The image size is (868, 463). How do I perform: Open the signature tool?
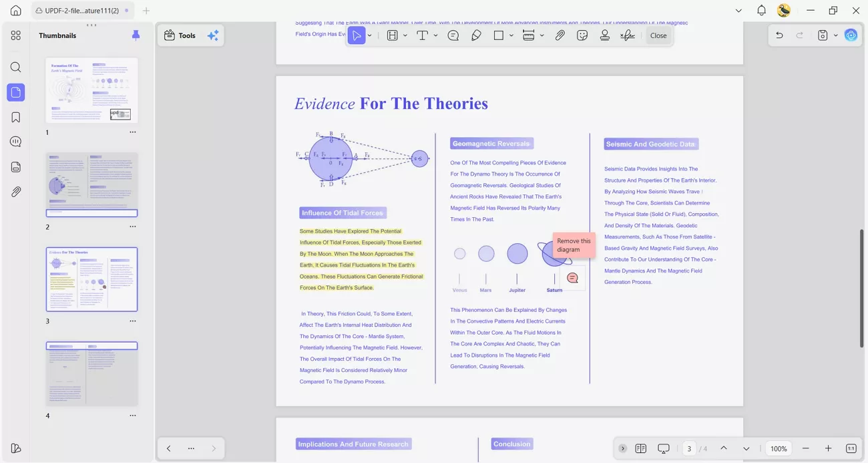pyautogui.click(x=627, y=35)
